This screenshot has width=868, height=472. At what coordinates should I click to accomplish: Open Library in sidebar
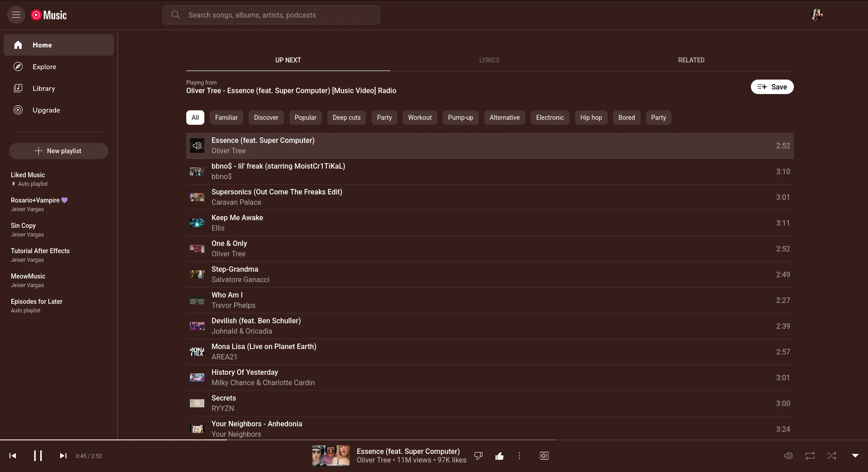tap(59, 88)
